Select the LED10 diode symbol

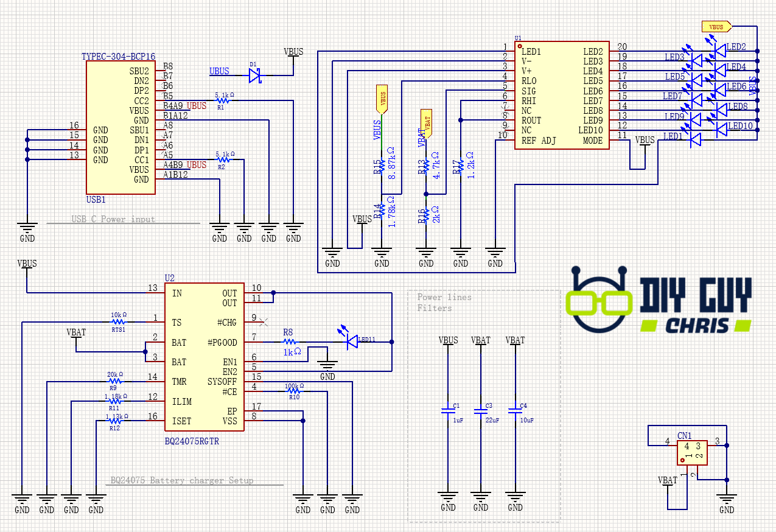pyautogui.click(x=721, y=128)
